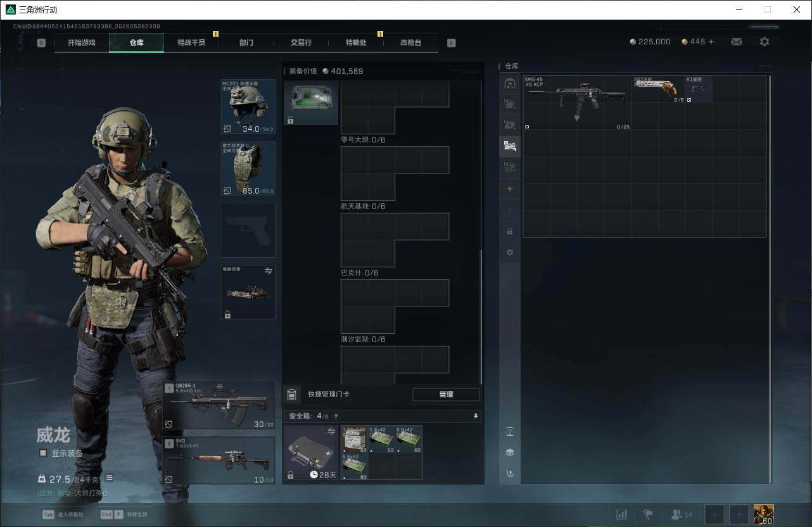Select the K1 grip item in warehouse
The height and width of the screenshot is (527, 812).
pyautogui.click(x=699, y=89)
